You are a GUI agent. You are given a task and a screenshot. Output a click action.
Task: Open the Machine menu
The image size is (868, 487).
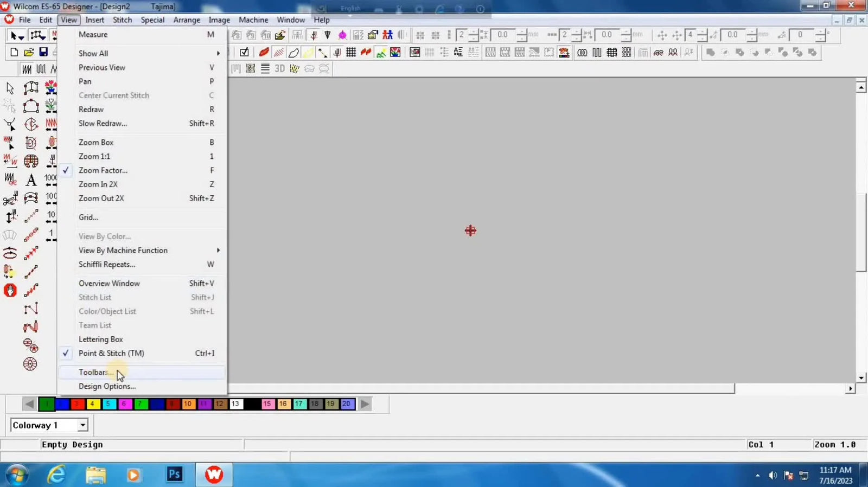click(x=253, y=20)
